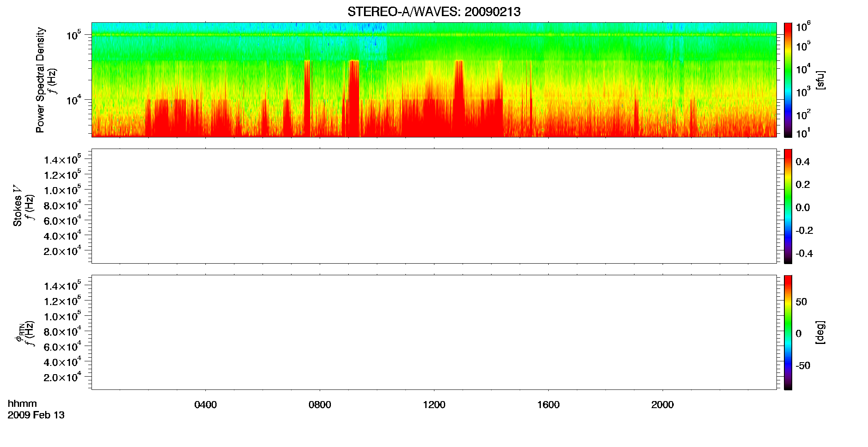Click the -0.4 value on Stokes color bar
Screen dimensions: 868x447
pos(804,253)
